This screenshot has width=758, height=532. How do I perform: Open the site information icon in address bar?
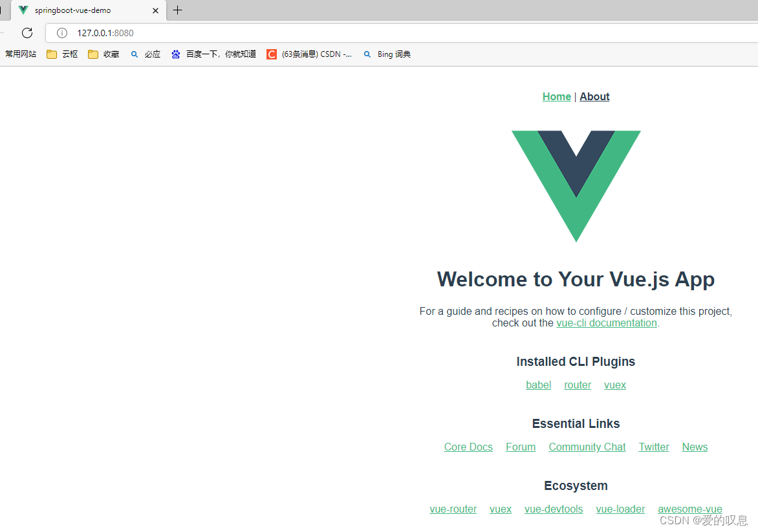click(x=62, y=33)
